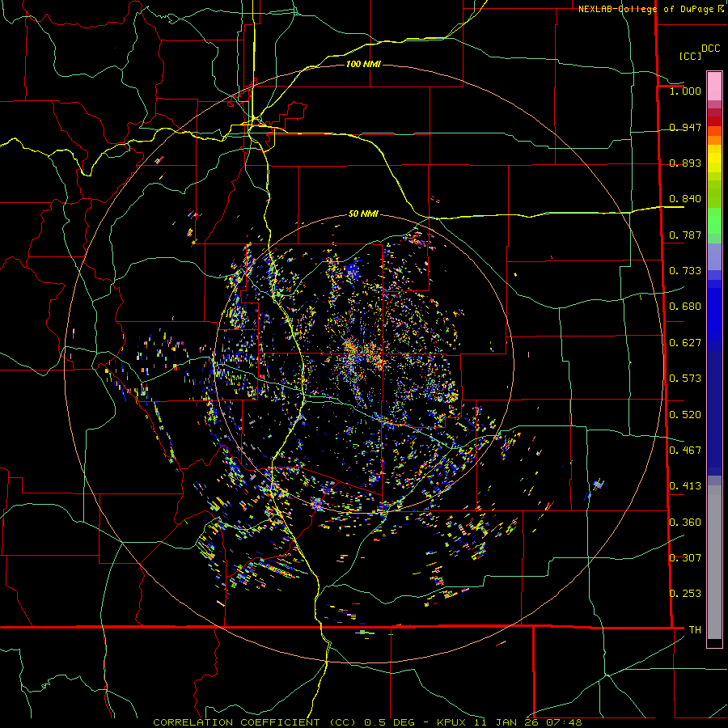This screenshot has height=728, width=728.
Task: Pick the pink segment of the color scale
Action: click(x=714, y=86)
